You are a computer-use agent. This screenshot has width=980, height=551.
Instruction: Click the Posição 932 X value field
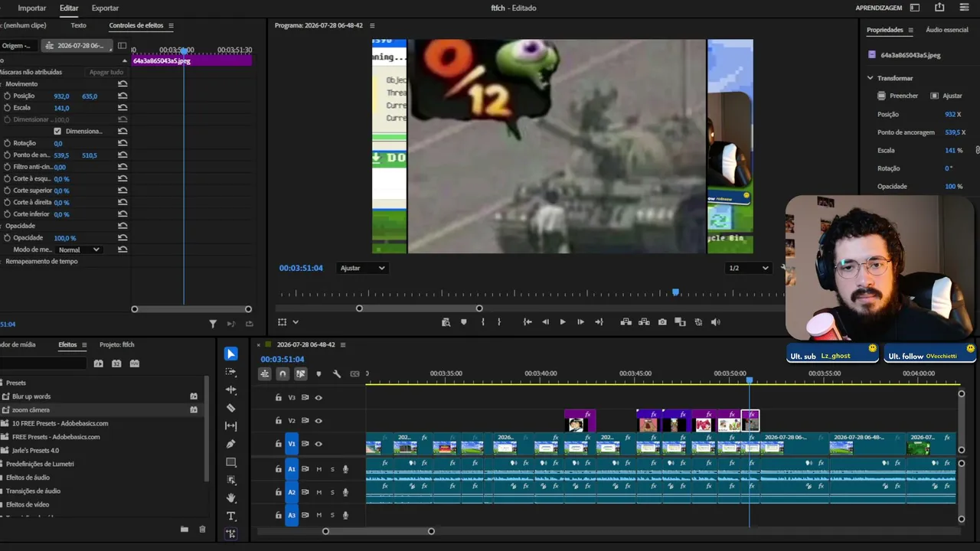pos(952,114)
